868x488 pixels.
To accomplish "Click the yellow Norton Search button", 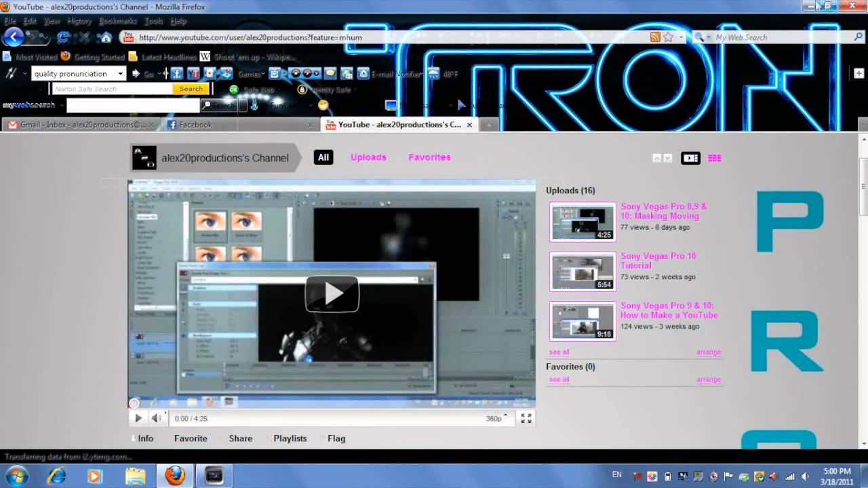I will 191,89.
